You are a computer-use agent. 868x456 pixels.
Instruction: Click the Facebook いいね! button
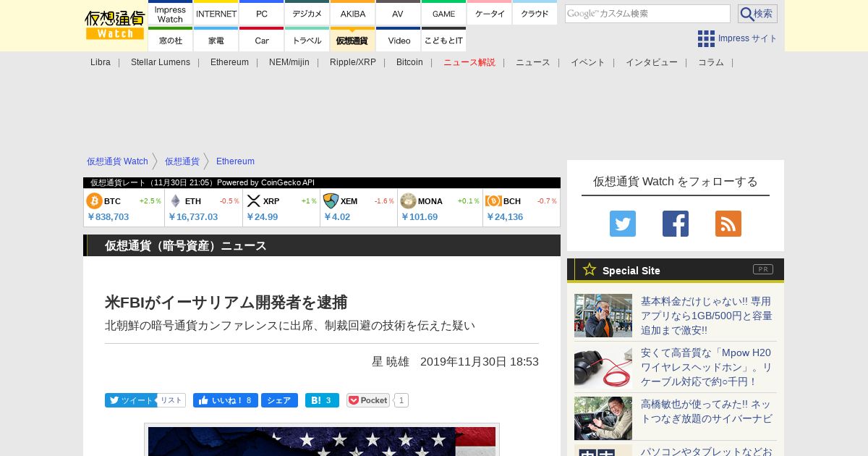[x=226, y=400]
